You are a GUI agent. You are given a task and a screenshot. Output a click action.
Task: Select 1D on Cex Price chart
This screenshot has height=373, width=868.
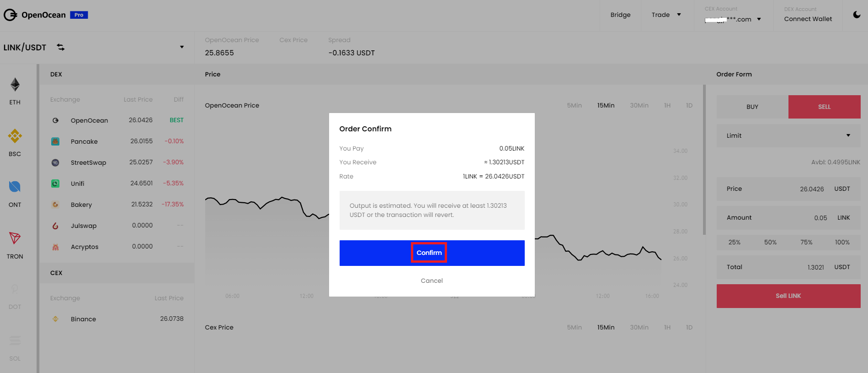point(689,327)
